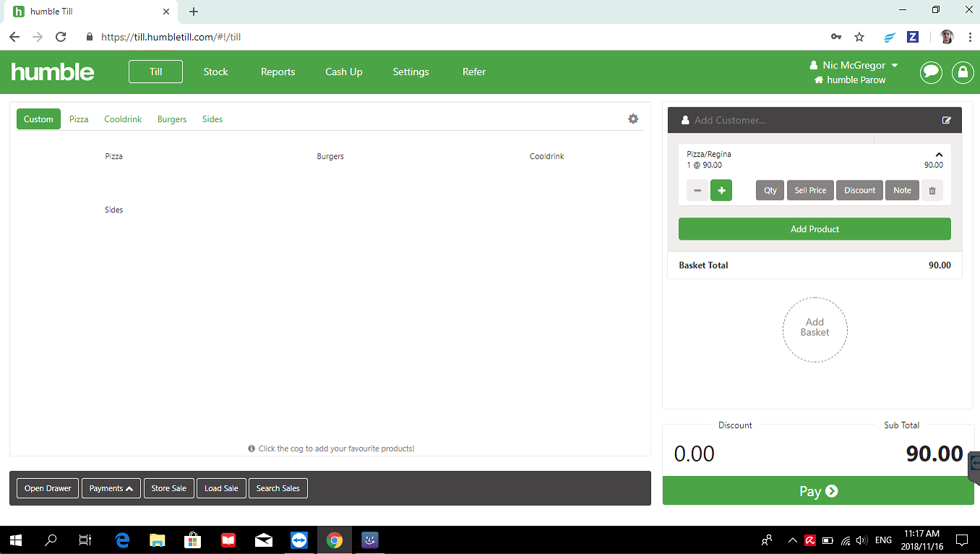Screen dimensions: 980x554
Task: Open a new browser tab
Action: (x=194, y=12)
